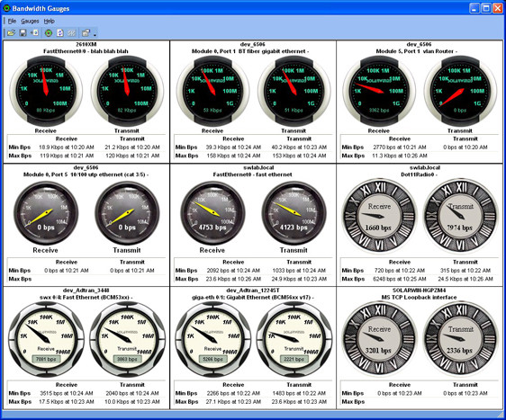Click the export page icon in the toolbar

coord(35,32)
